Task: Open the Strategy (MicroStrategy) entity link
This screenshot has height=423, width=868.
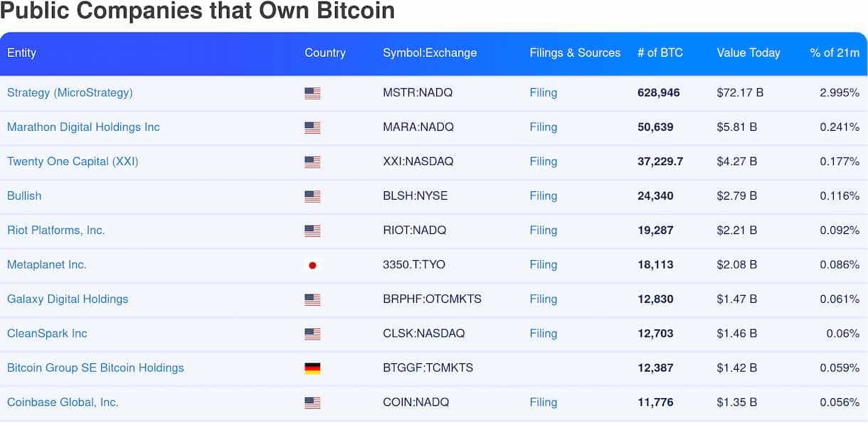Action: click(70, 92)
